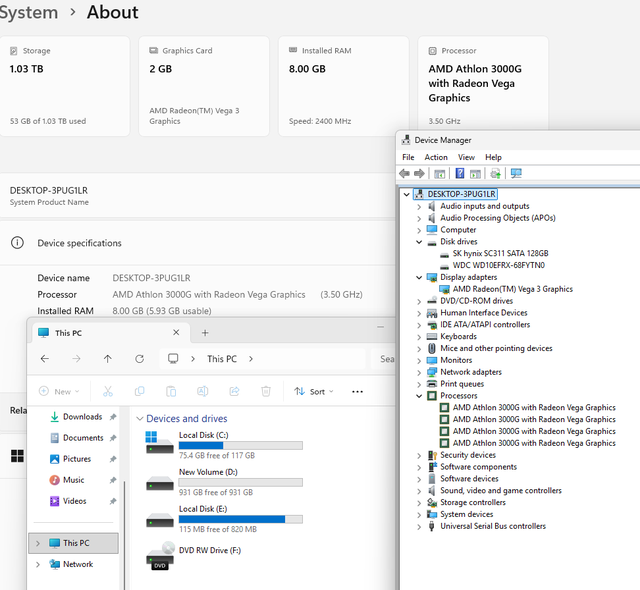Click Scan for hardware changes monitor icon
Image resolution: width=640 pixels, height=590 pixels.
point(516,173)
